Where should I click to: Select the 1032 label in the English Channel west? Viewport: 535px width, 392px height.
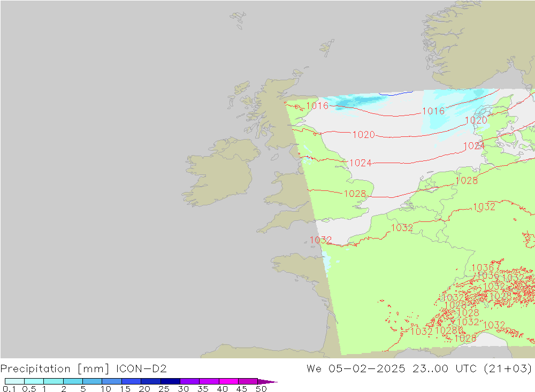320,240
